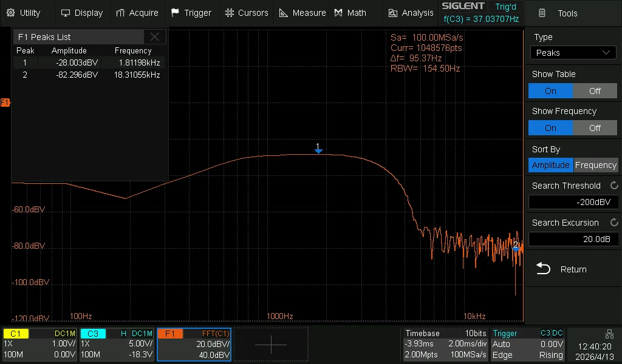Reset Search Excursion using its circular arrow icon
The image size is (622, 364).
pos(613,223)
